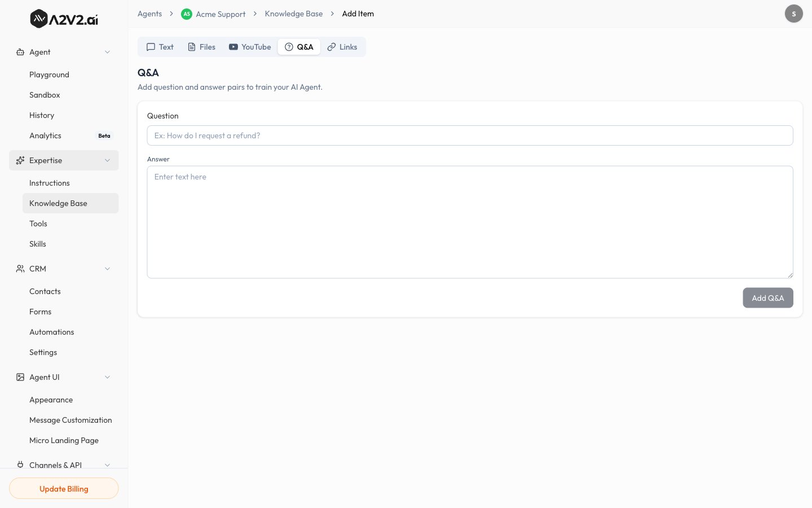Click the Add Item breadcrumb text
This screenshot has width=812, height=508.
tap(358, 14)
